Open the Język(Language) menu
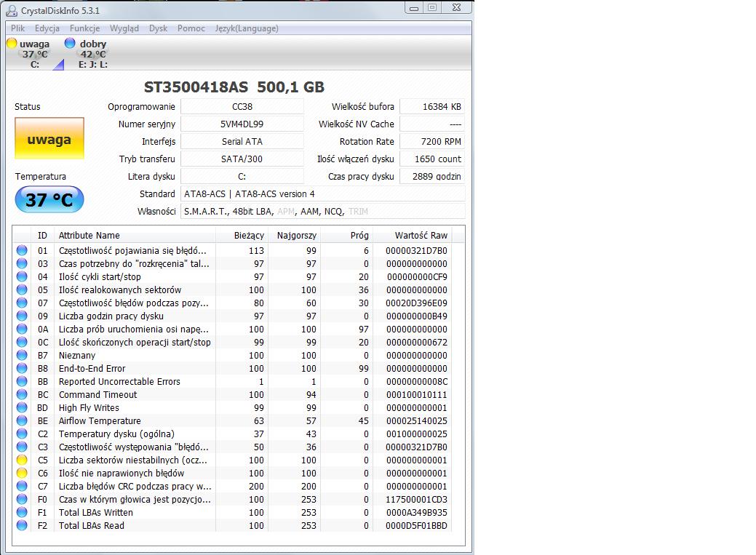This screenshot has height=555, width=756. (247, 28)
